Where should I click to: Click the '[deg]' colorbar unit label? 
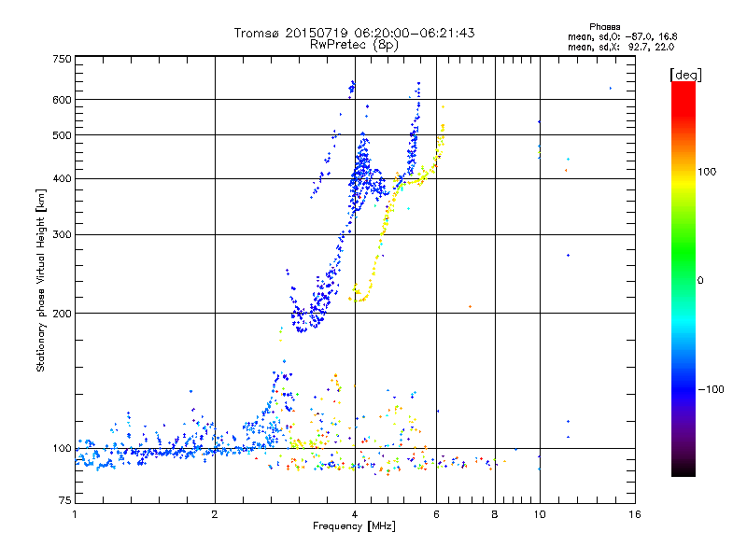click(685, 75)
